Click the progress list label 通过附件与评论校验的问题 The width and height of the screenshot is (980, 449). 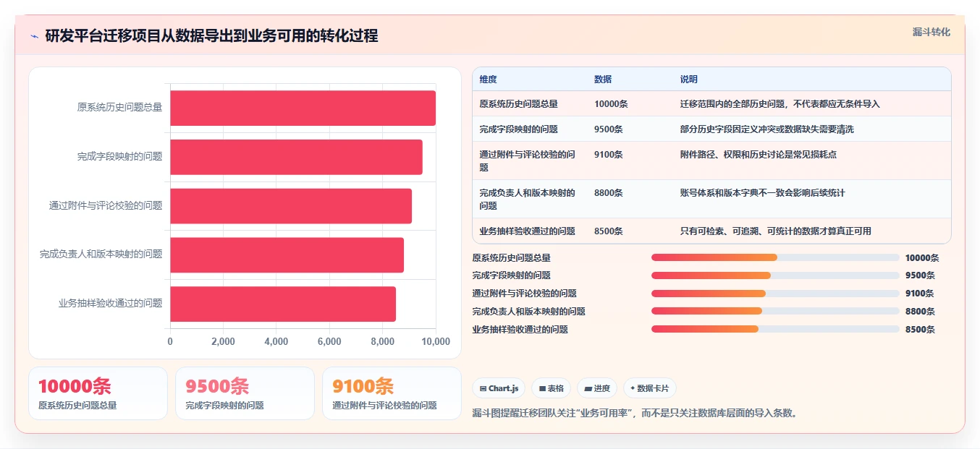click(524, 294)
